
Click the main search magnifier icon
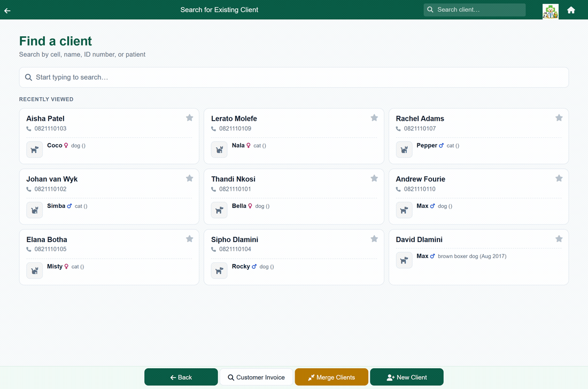(x=28, y=77)
